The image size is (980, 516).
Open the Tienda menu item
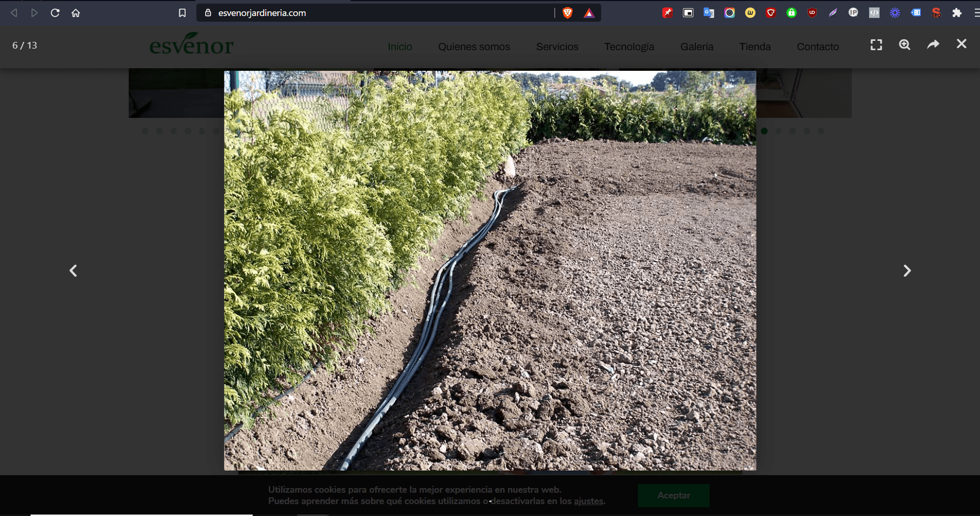755,47
